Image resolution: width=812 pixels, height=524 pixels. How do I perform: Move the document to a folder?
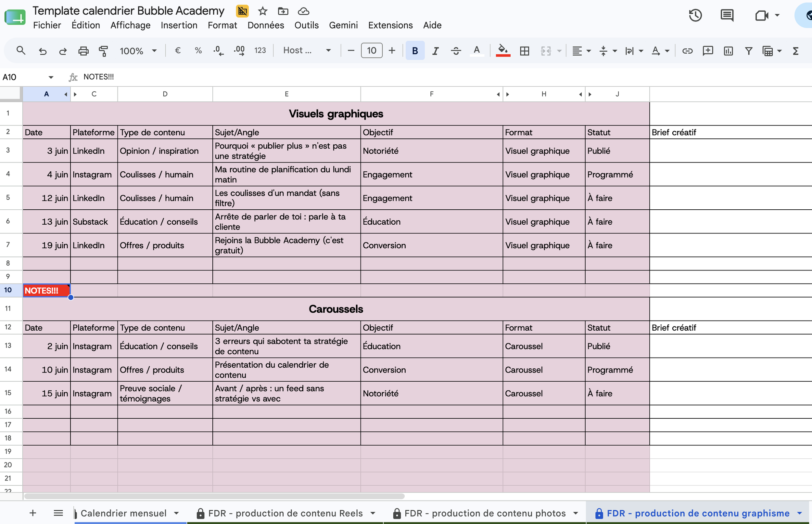[x=283, y=11]
